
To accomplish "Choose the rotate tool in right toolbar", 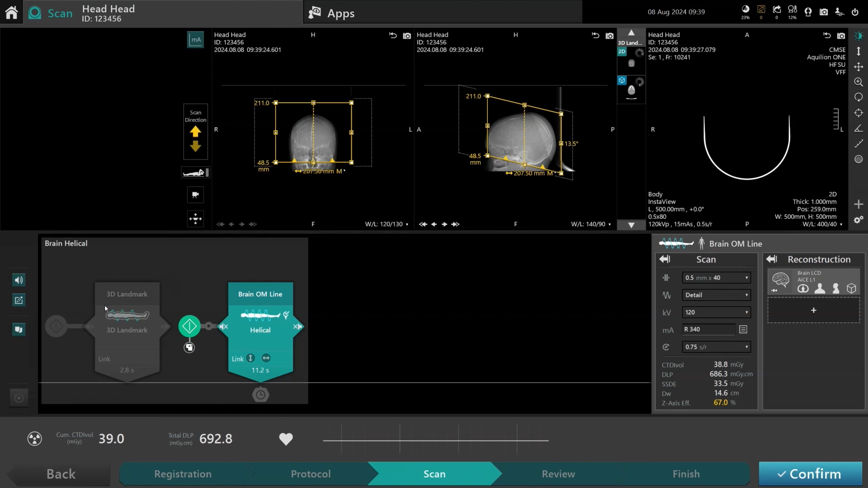I will pyautogui.click(x=858, y=98).
